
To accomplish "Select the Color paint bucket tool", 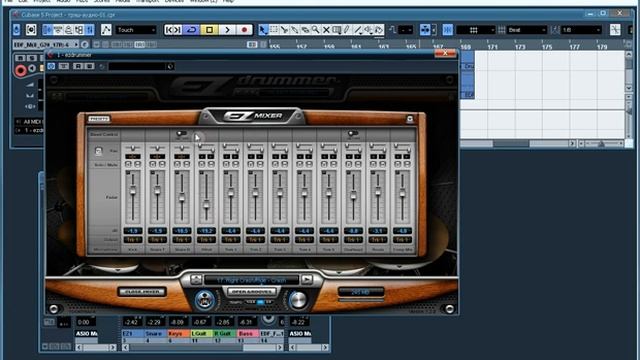I will click(379, 30).
